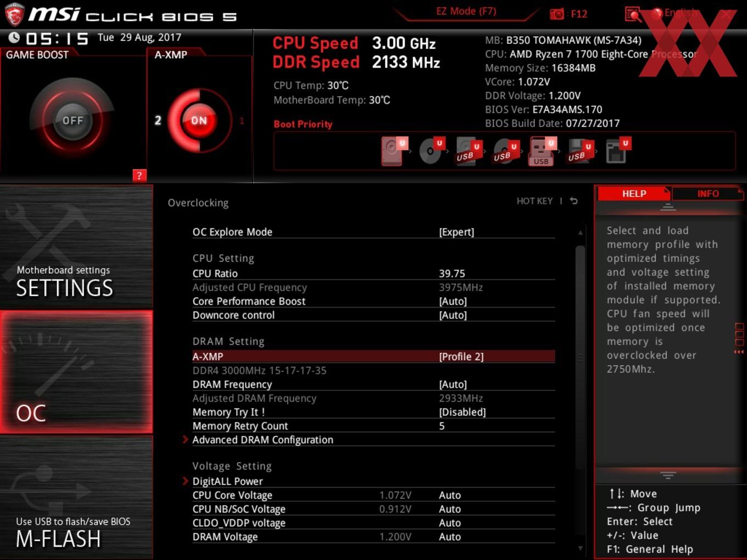Select the CD/DVD drive boot device icon
This screenshot has width=747, height=560.
pos(431,151)
